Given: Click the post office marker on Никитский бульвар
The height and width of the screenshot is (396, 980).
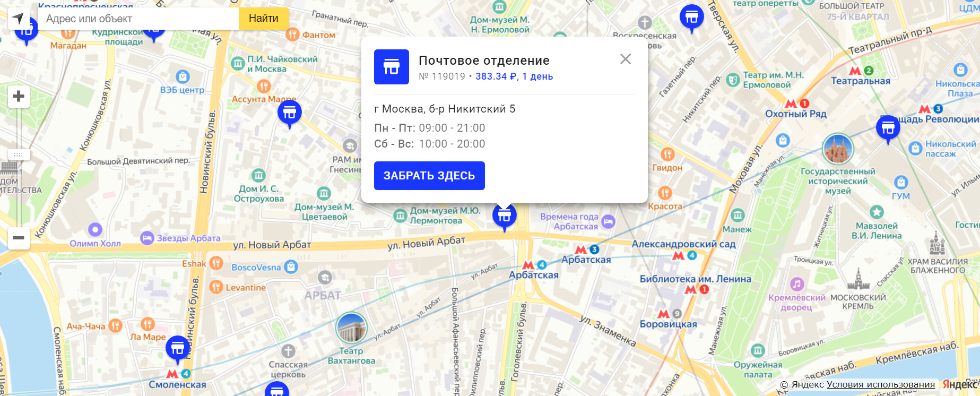Looking at the screenshot, I should pyautogui.click(x=504, y=216).
